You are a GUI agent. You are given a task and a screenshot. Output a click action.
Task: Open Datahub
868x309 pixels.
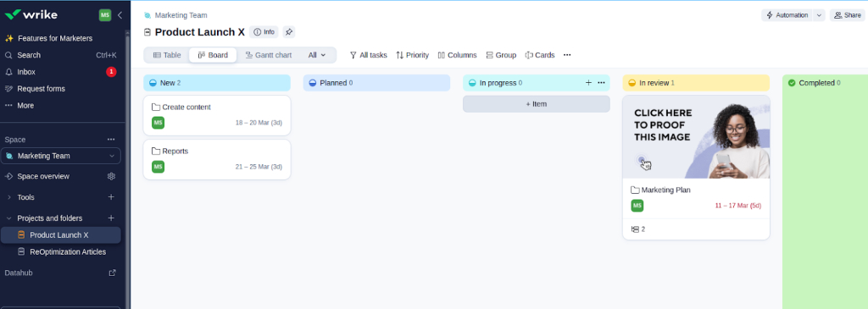pos(19,273)
